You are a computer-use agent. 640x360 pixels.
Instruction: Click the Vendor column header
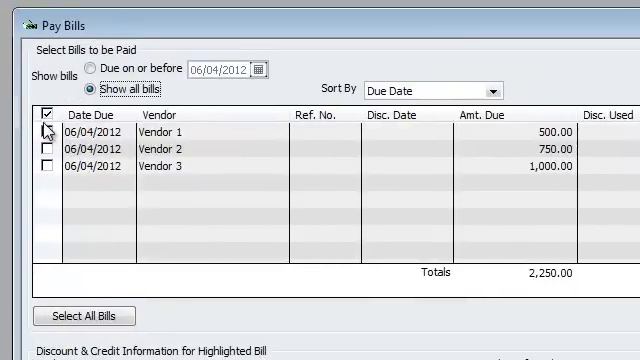coord(159,115)
